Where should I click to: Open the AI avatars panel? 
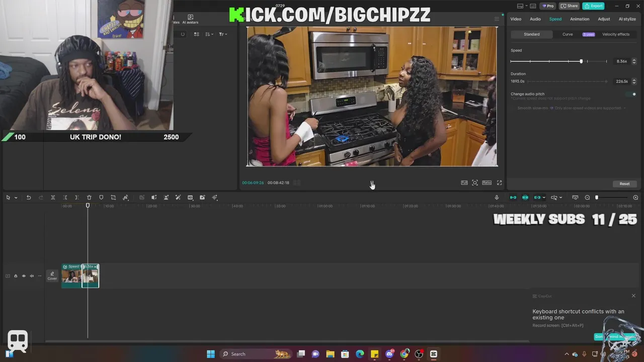coord(190,20)
